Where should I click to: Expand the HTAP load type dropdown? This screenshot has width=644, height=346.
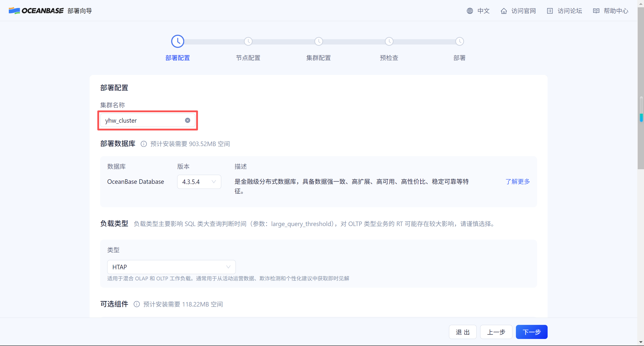point(171,267)
